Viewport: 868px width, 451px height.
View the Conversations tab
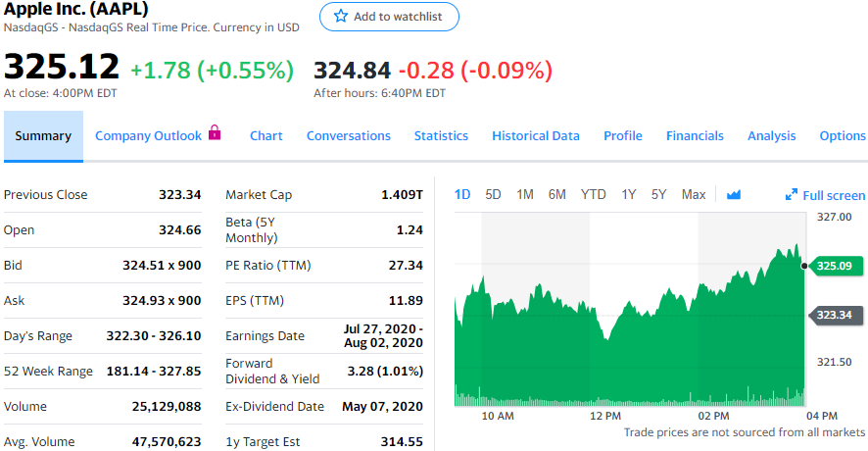[349, 136]
